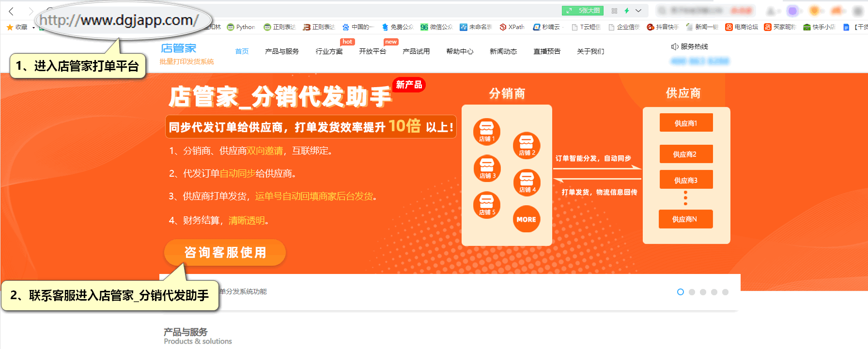868x349 pixels.
Task: Open the 开放平台 nav item
Action: (x=372, y=51)
